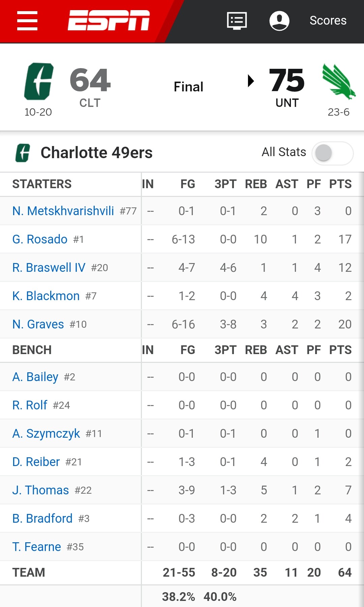Open the Scores tab

coord(328,21)
